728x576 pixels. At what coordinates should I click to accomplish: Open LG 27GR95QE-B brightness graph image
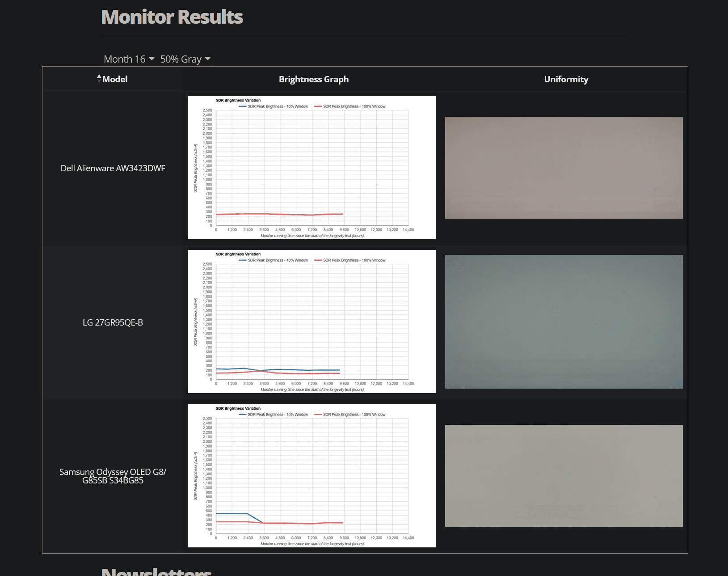(312, 322)
